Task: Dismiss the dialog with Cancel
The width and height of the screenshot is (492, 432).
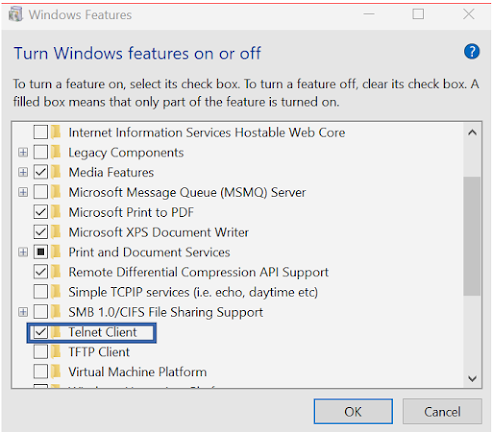Action: tap(442, 412)
